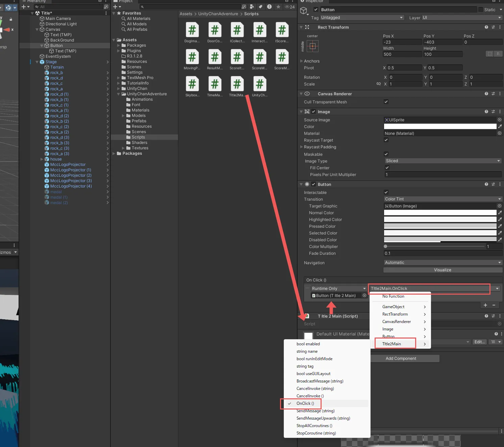Click the Visualize navigation button
The image size is (504, 447).
[x=443, y=270]
